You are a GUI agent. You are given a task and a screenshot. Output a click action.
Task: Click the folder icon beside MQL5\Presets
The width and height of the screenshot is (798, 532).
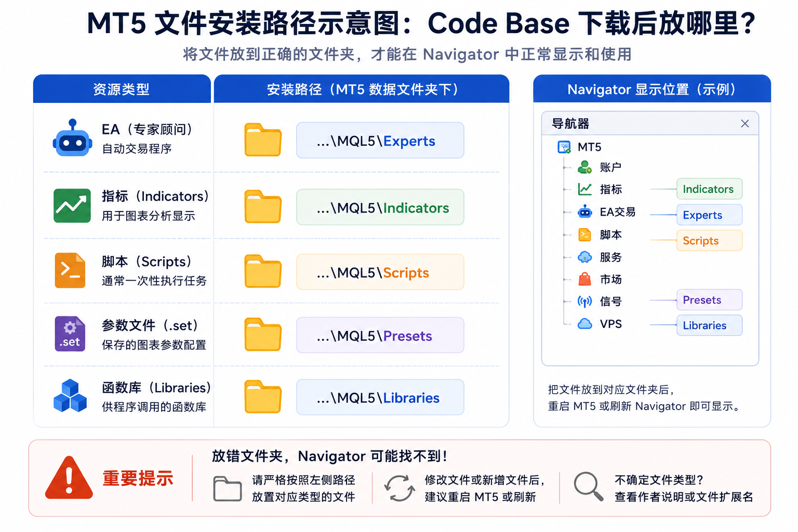pyautogui.click(x=263, y=335)
